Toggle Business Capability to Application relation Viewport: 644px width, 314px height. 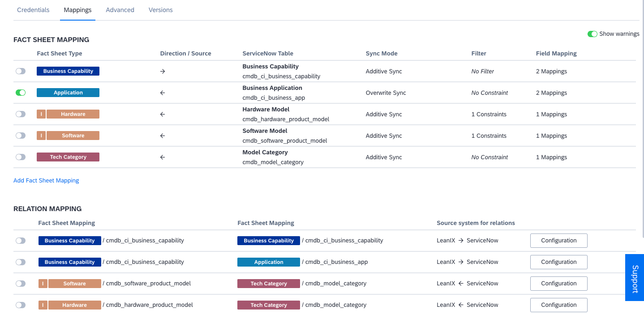point(21,262)
